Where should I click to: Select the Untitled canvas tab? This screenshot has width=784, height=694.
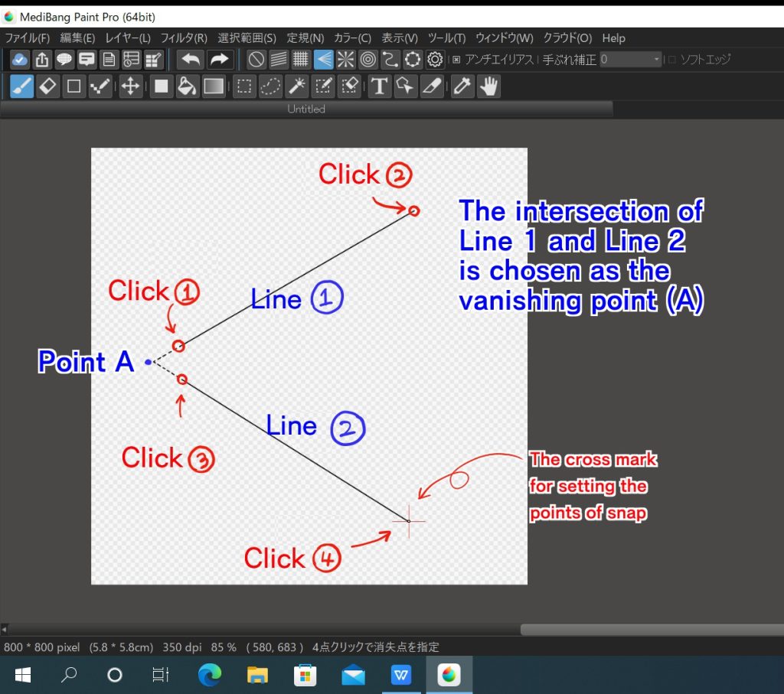coord(305,109)
